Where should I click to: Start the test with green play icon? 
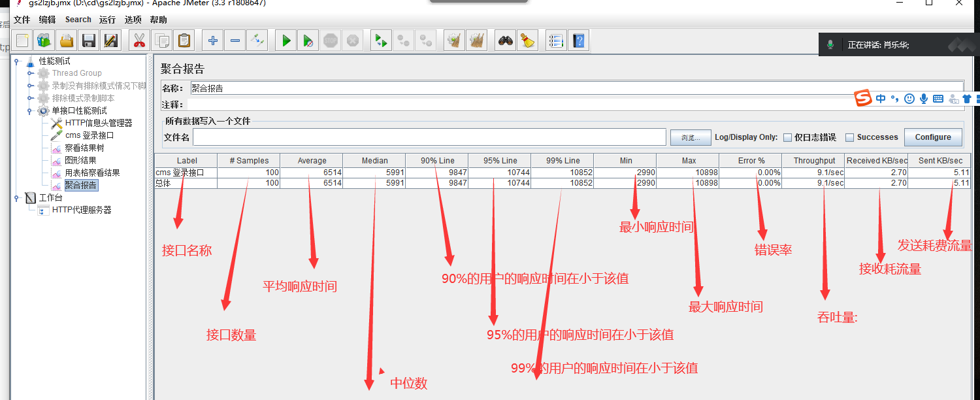pos(286,41)
